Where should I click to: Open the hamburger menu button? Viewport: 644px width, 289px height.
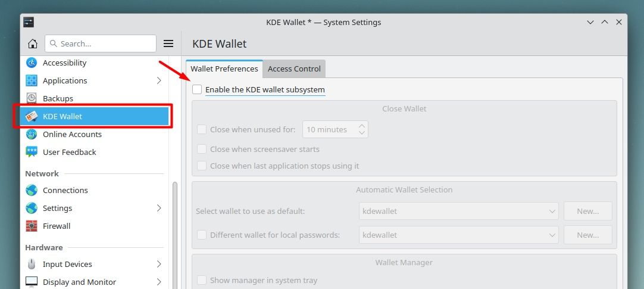[168, 43]
